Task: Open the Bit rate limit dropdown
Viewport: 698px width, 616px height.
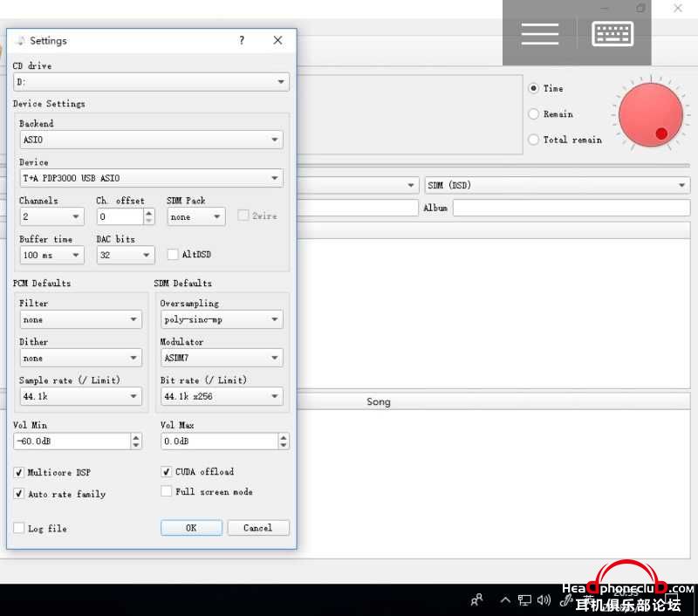Action: click(x=222, y=396)
